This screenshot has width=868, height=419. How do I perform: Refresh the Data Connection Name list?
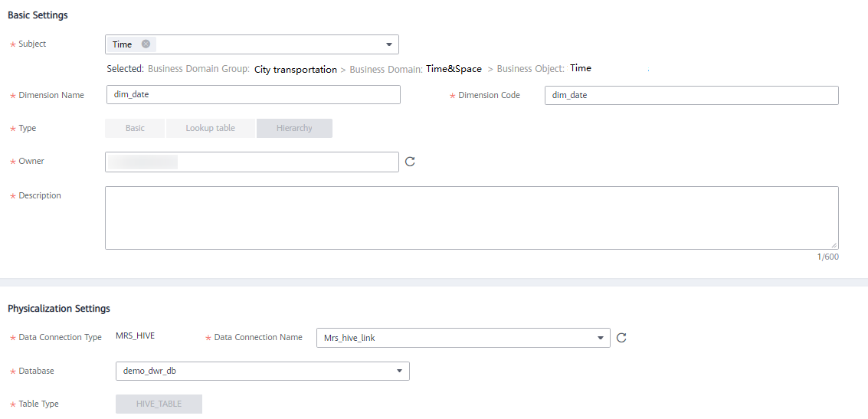tap(621, 338)
